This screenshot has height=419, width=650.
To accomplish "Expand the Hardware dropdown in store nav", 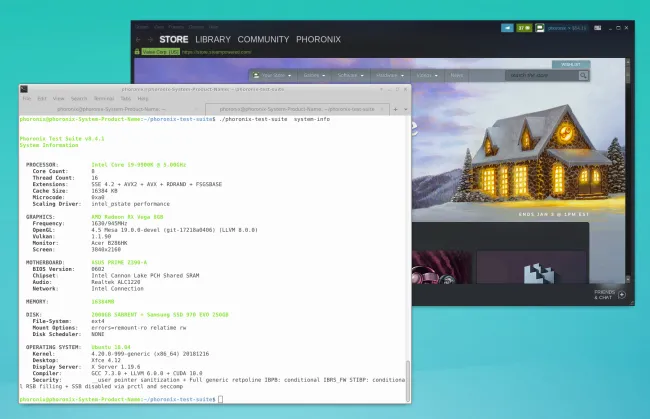I will [390, 75].
